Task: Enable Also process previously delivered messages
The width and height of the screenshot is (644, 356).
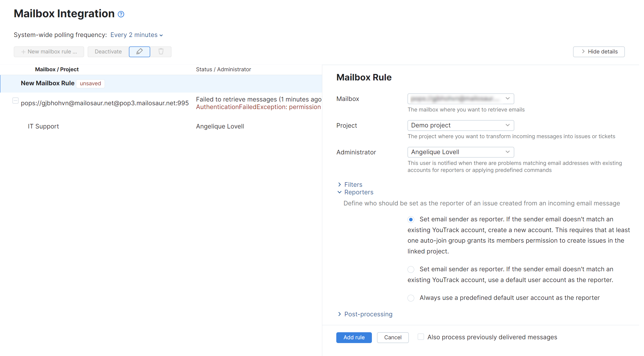Action: (x=421, y=337)
